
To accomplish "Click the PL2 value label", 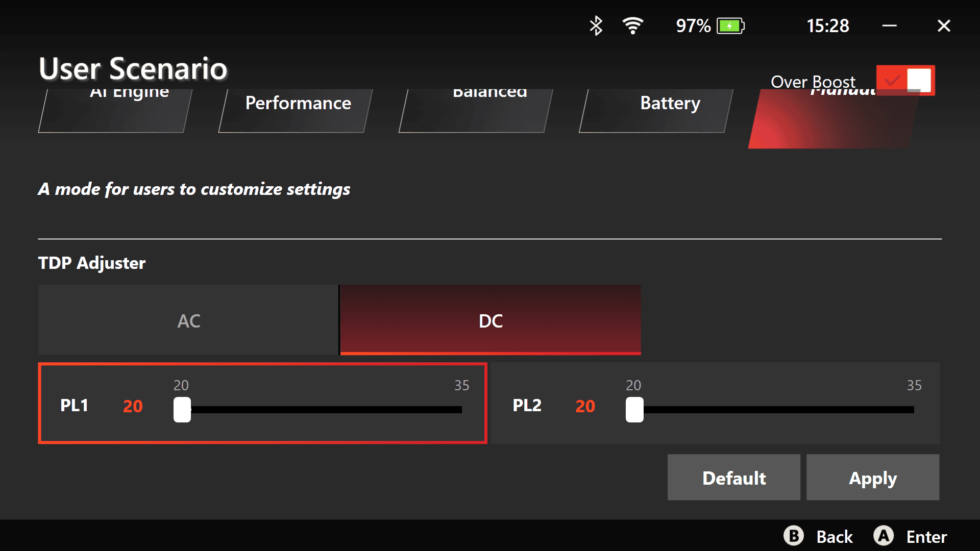I will tap(585, 406).
